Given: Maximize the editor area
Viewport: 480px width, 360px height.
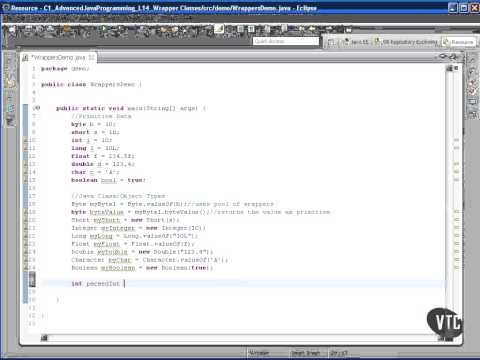Looking at the screenshot, I should [x=454, y=56].
